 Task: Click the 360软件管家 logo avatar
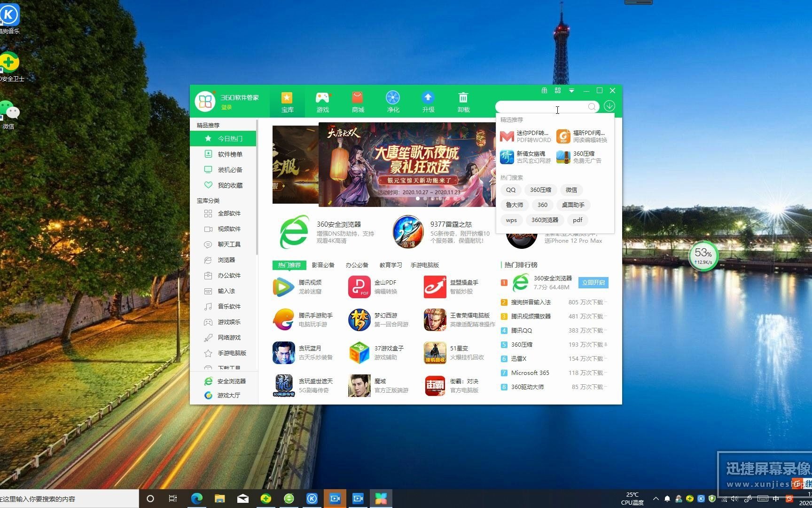pyautogui.click(x=205, y=101)
